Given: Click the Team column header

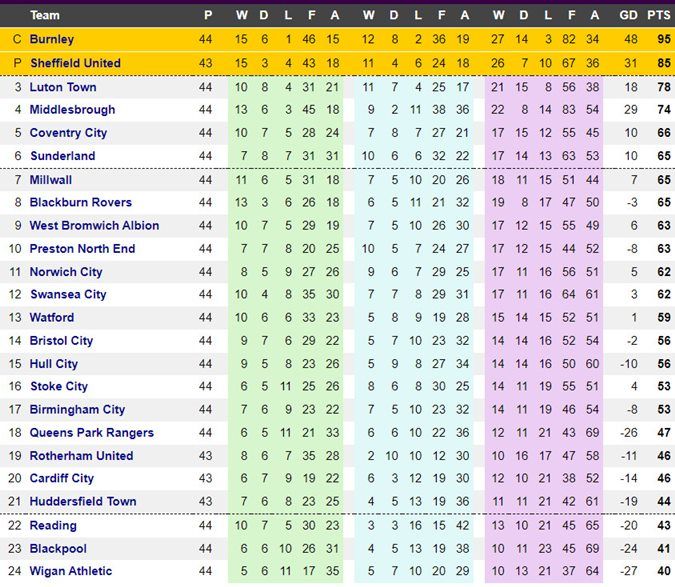Looking at the screenshot, I should (x=45, y=15).
